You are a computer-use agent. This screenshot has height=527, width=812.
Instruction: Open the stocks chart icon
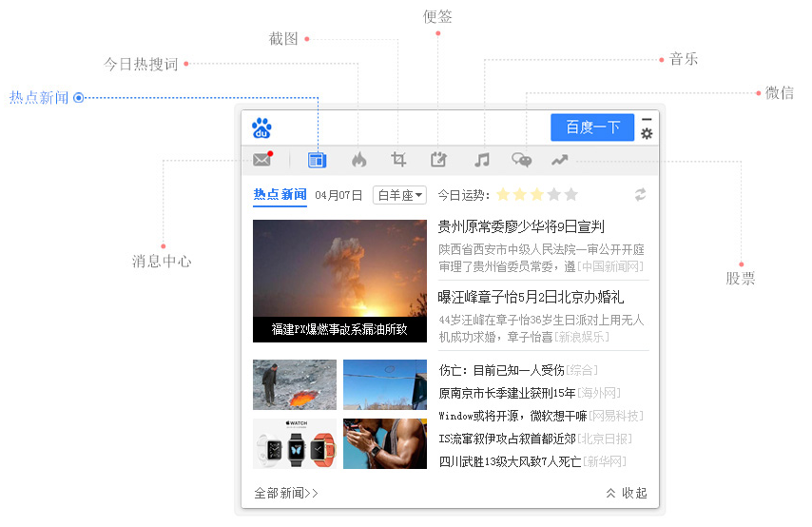pyautogui.click(x=559, y=160)
